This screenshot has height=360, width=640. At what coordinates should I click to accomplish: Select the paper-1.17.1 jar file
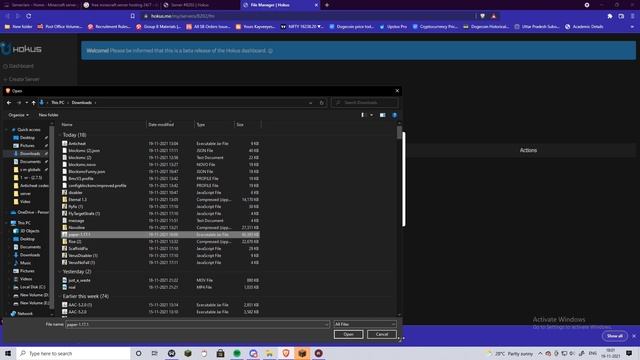[x=160, y=235]
